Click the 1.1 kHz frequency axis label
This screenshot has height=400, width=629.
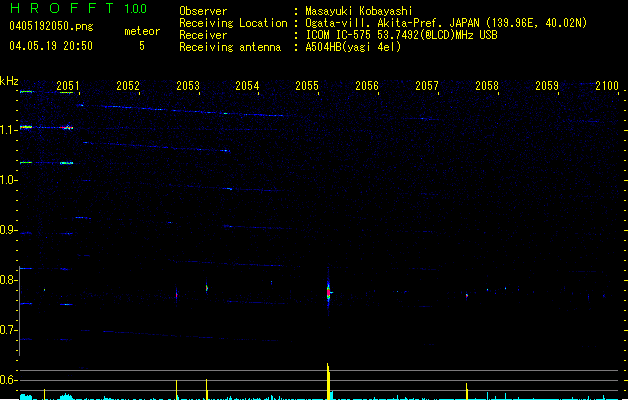pyautogui.click(x=8, y=130)
